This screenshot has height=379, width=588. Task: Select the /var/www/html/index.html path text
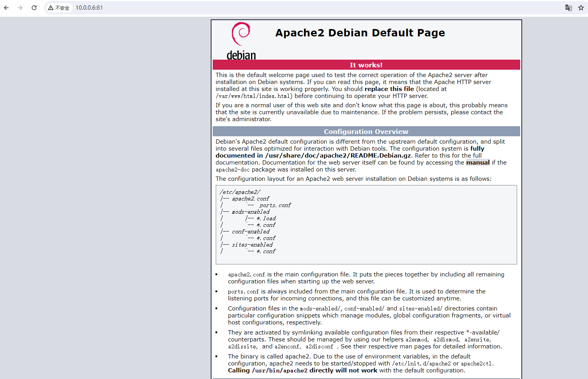pyautogui.click(x=253, y=96)
